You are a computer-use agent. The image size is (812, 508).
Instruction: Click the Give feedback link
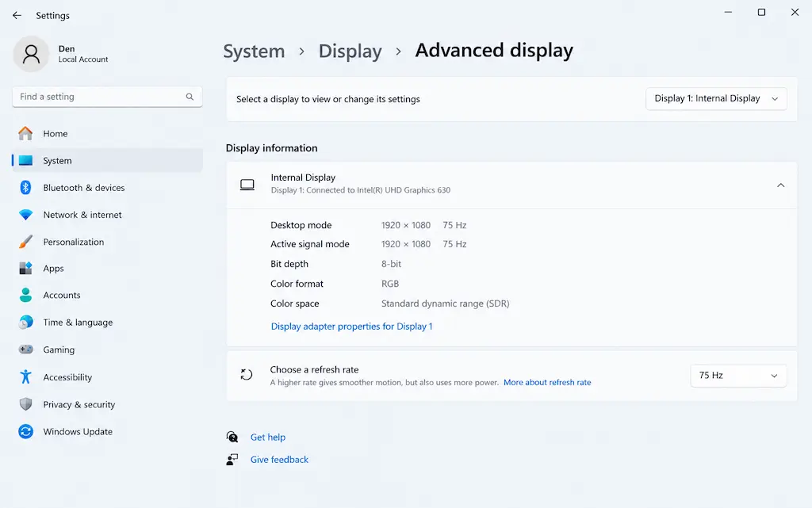click(x=279, y=460)
